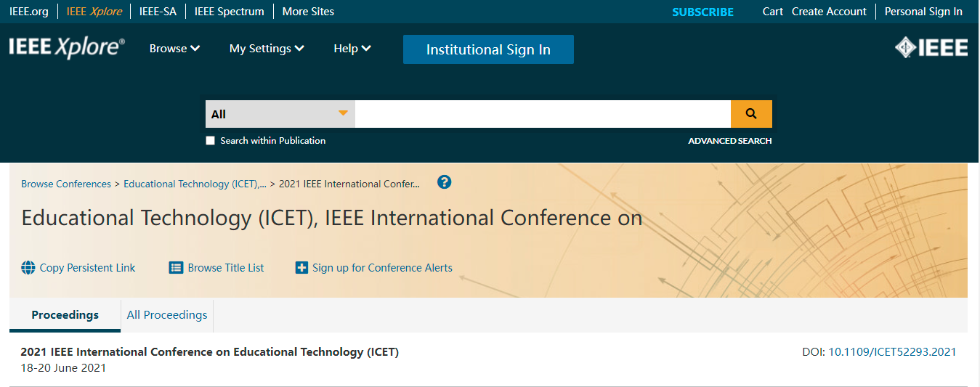This screenshot has height=387, width=980.
Task: Open the ADVANCED SEARCH link
Action: 730,141
